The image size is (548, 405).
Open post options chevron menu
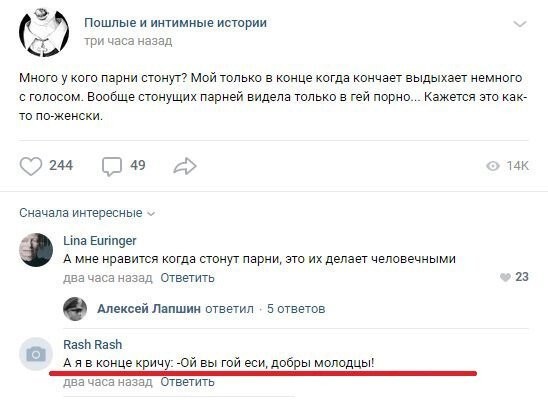[x=520, y=24]
